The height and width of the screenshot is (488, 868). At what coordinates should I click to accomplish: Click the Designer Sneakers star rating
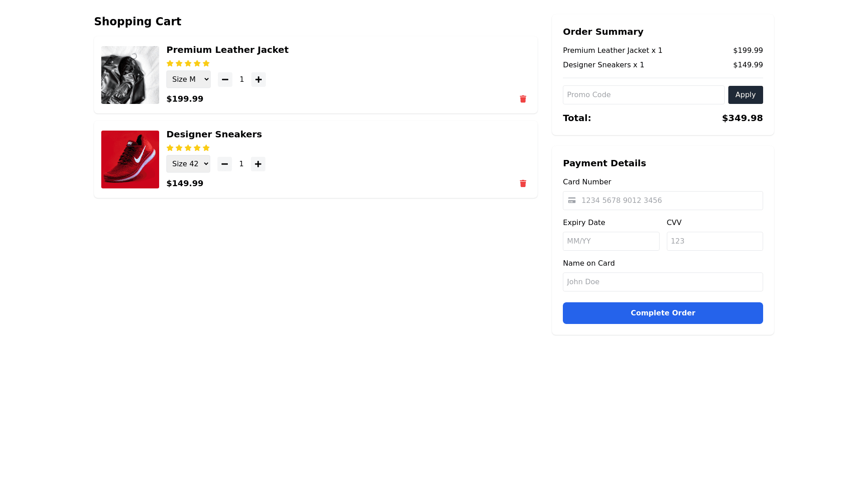pyautogui.click(x=188, y=148)
